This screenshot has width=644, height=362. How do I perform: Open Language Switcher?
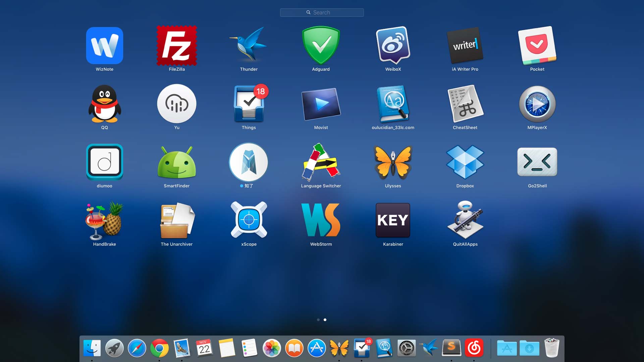321,162
